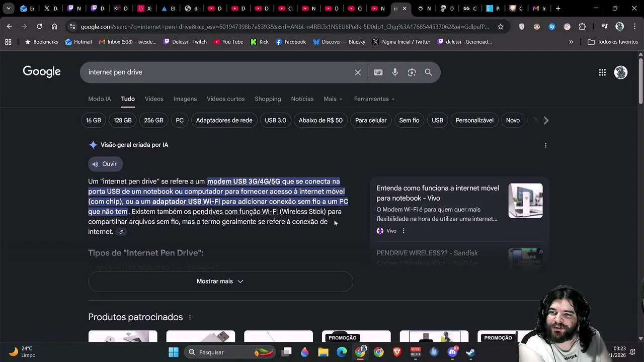
Task: Select the Personalizável filter chip
Action: click(474, 121)
